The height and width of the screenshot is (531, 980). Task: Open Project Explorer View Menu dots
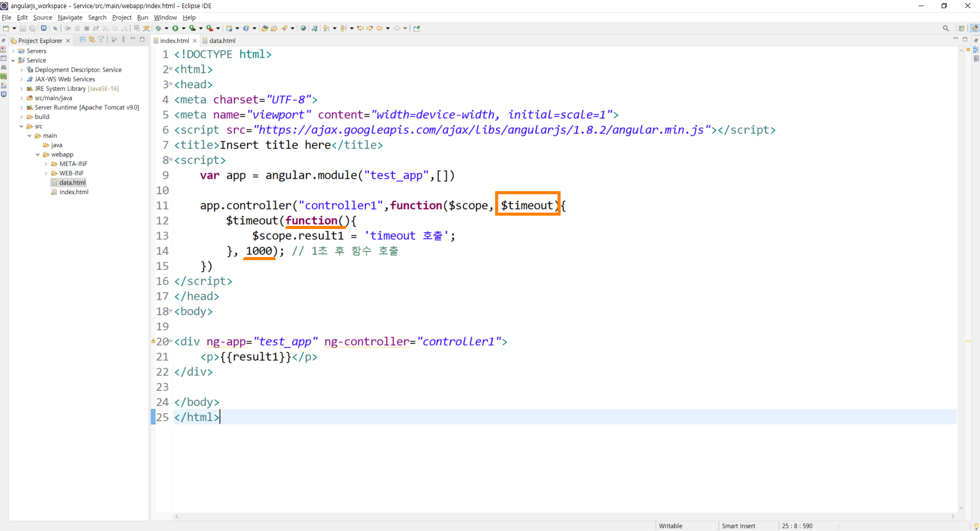point(123,39)
